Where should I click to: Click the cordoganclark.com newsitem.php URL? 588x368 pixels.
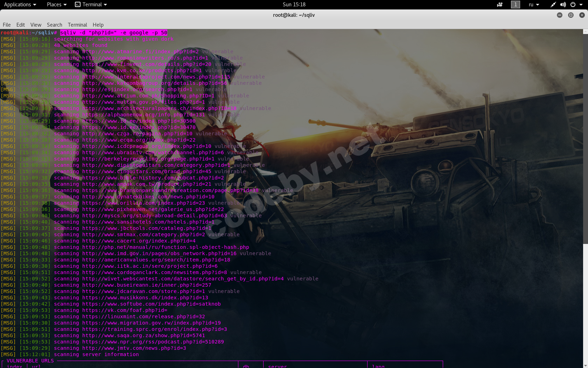coord(155,272)
